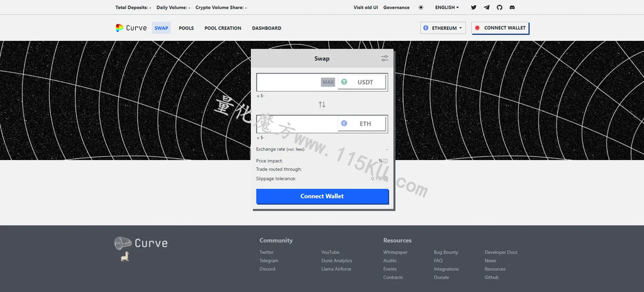Open POOL CREATION tab

223,28
